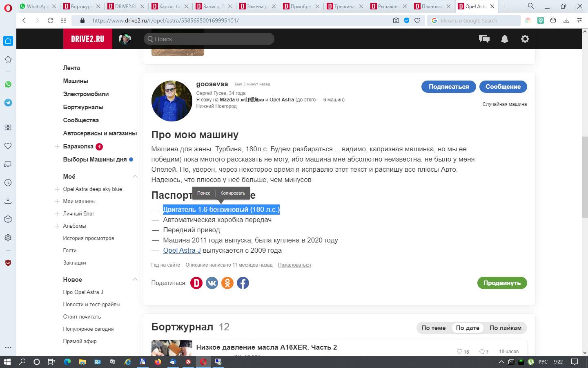Open DRIVE2 messages chat icon
The image size is (588, 368).
pos(484,39)
